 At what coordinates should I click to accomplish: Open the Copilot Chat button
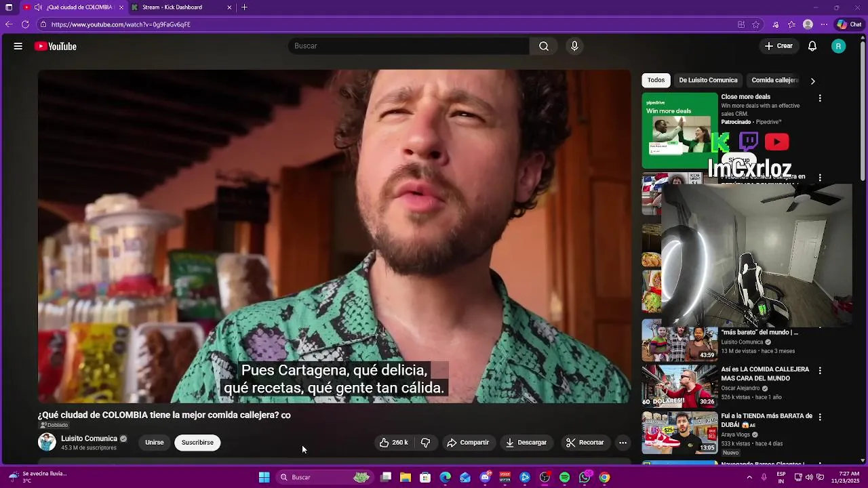[848, 24]
